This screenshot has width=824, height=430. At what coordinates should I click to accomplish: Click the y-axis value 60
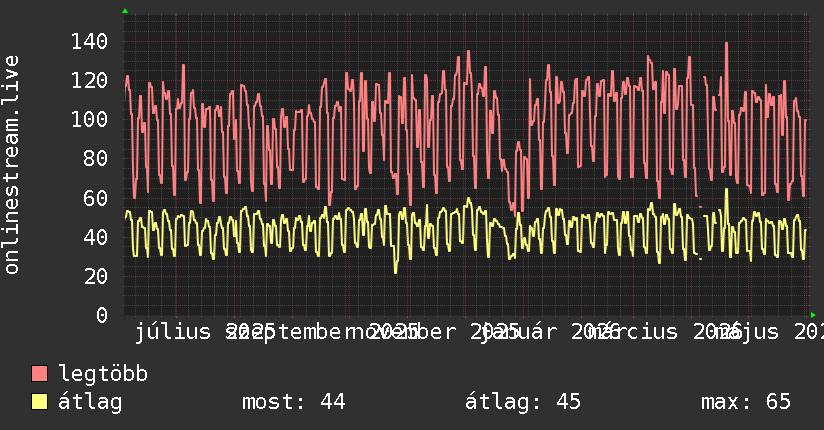coord(96,198)
